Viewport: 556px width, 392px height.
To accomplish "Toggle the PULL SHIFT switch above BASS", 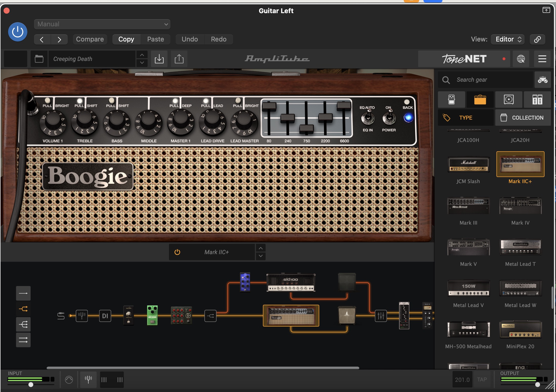I will [111, 101].
